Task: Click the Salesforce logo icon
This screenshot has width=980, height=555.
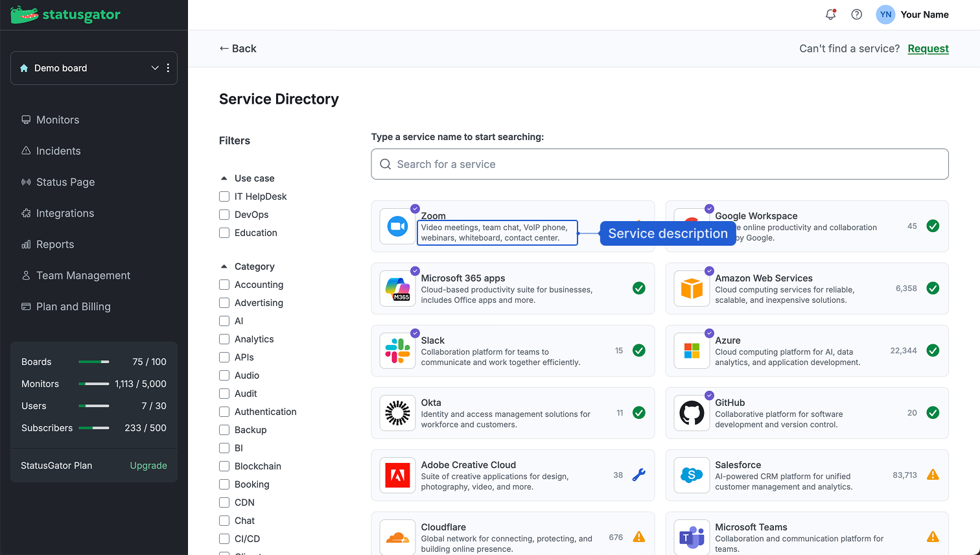Action: point(692,475)
